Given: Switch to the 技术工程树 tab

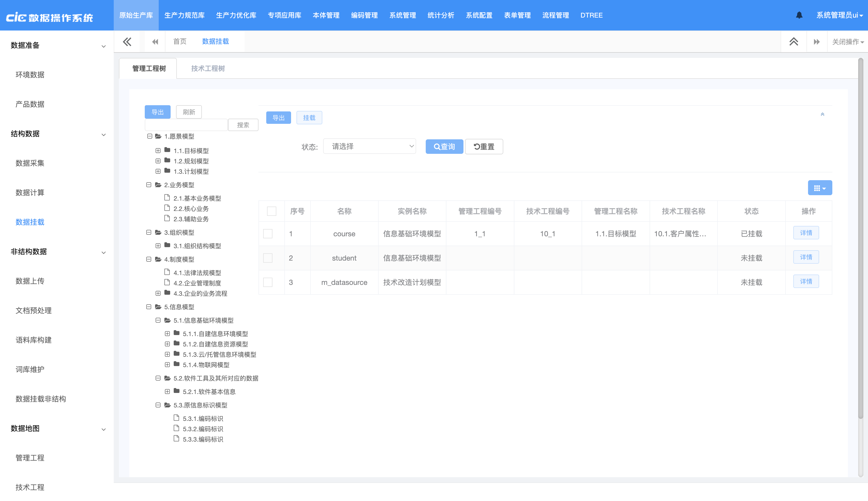Looking at the screenshot, I should click(208, 69).
